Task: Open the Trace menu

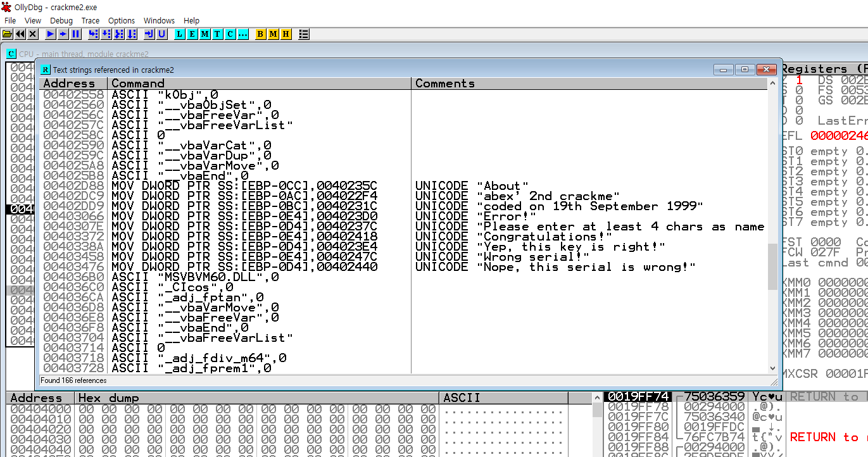Action: (x=91, y=21)
